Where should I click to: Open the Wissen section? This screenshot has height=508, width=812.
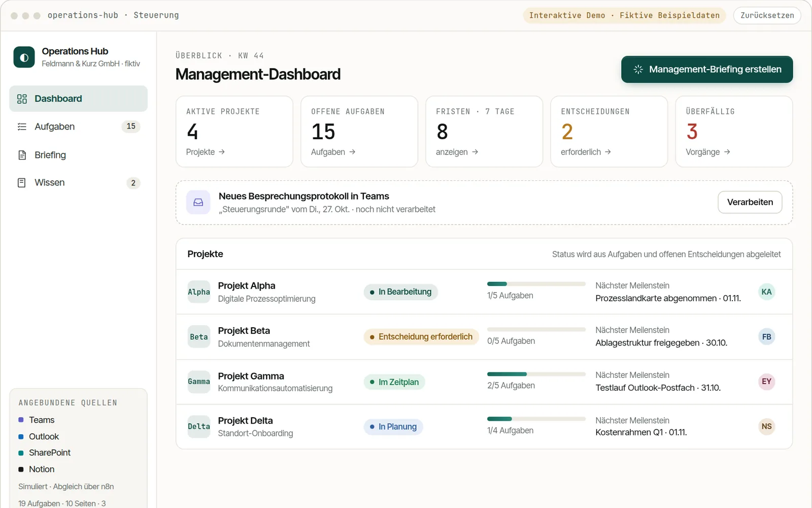pos(78,182)
